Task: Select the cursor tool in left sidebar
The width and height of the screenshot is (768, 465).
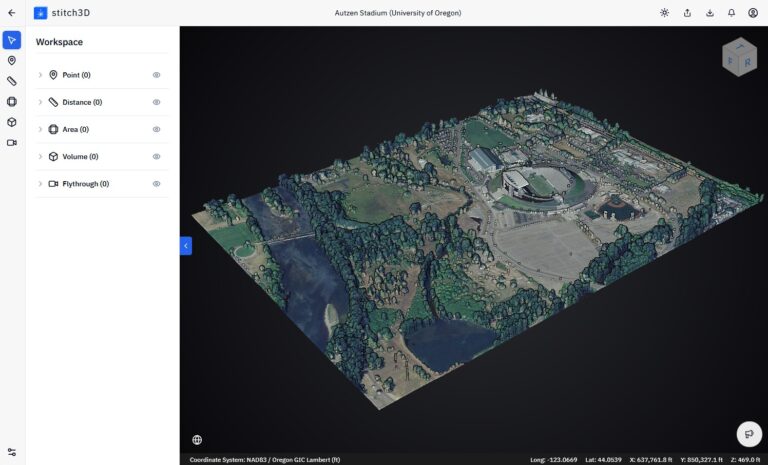Action: click(x=12, y=40)
